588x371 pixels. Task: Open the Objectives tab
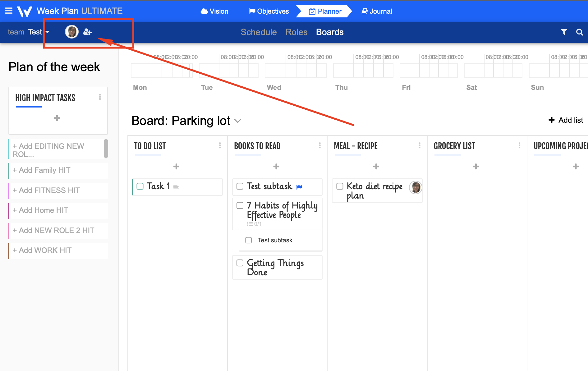(x=269, y=11)
